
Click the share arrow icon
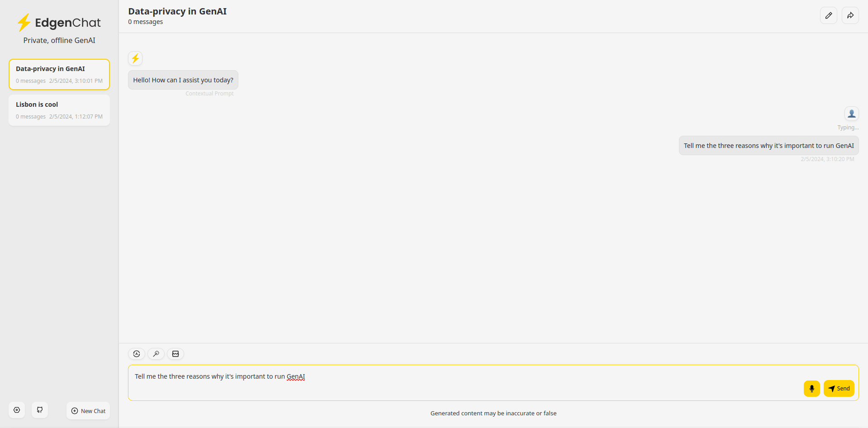point(850,15)
